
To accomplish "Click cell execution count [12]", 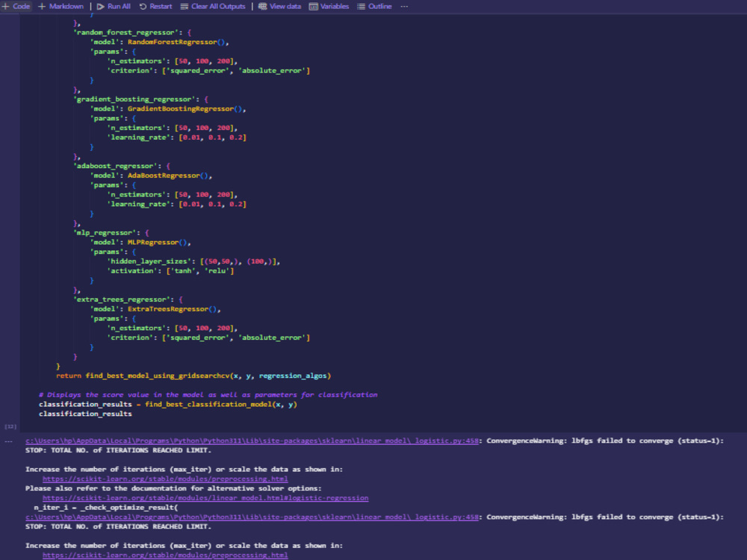I will (x=10, y=426).
